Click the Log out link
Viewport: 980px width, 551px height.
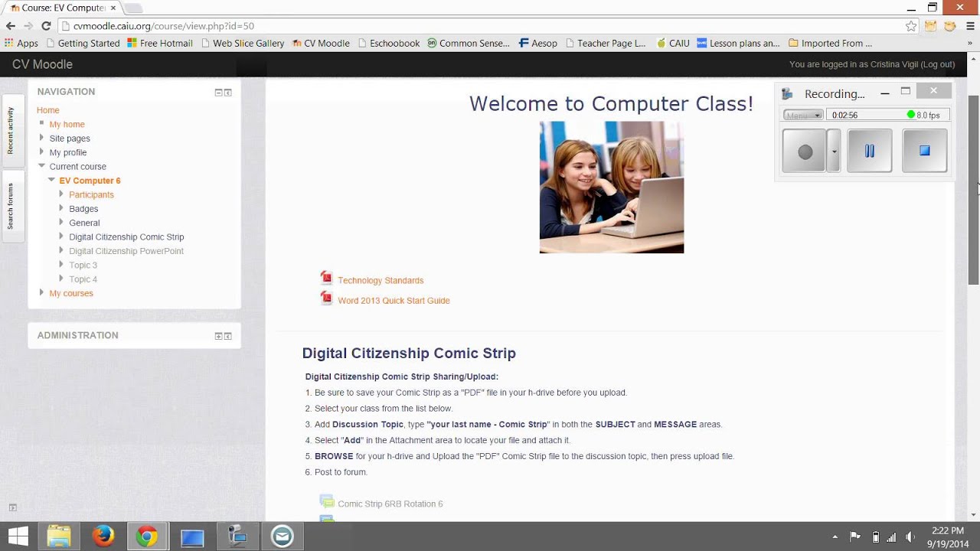[x=938, y=64]
